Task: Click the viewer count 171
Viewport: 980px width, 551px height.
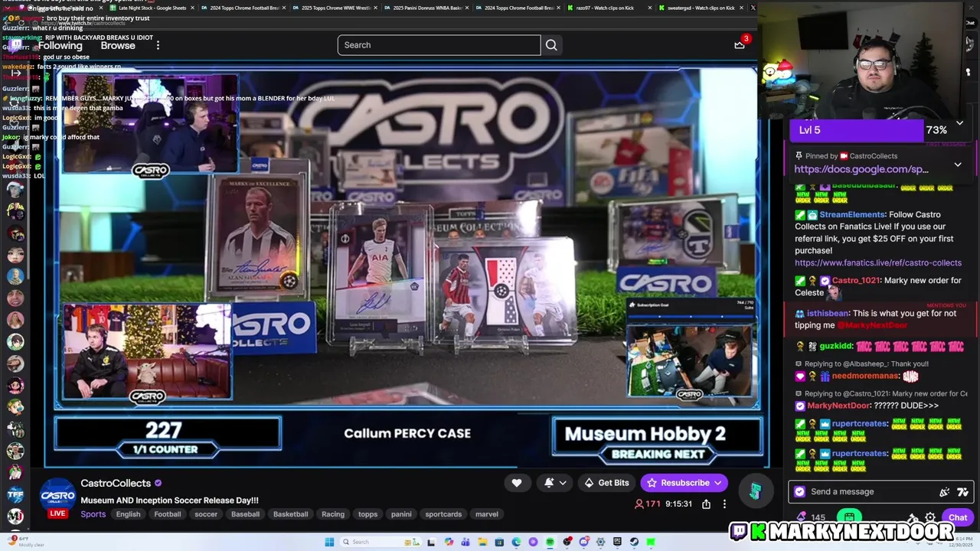Action: [648, 504]
